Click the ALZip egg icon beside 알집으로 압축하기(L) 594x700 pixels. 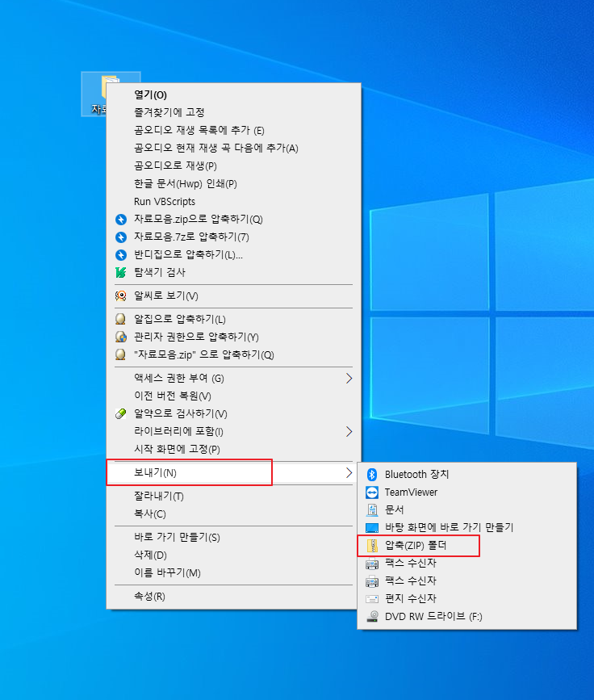pyautogui.click(x=120, y=319)
